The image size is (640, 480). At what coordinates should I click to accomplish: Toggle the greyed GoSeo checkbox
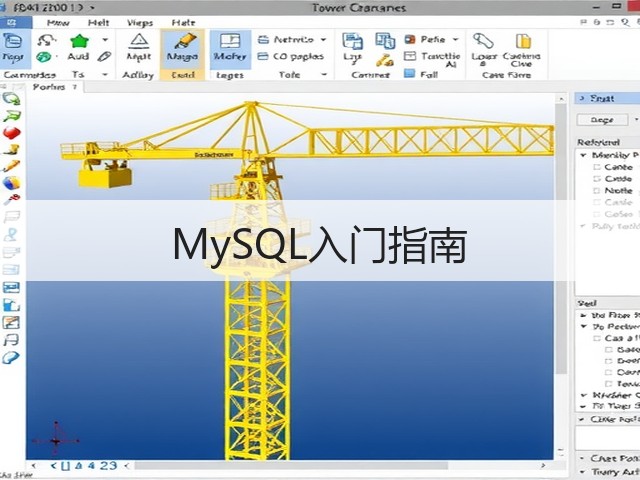coord(597,214)
